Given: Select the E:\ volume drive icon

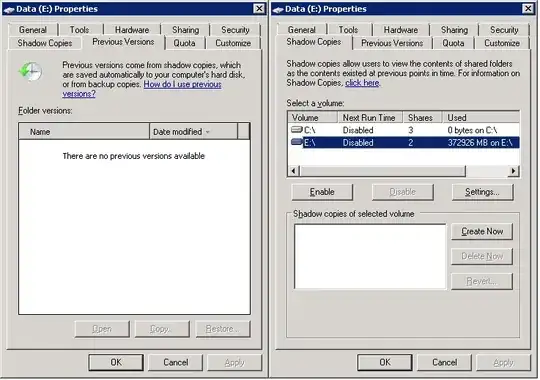Looking at the screenshot, I should click(x=297, y=142).
